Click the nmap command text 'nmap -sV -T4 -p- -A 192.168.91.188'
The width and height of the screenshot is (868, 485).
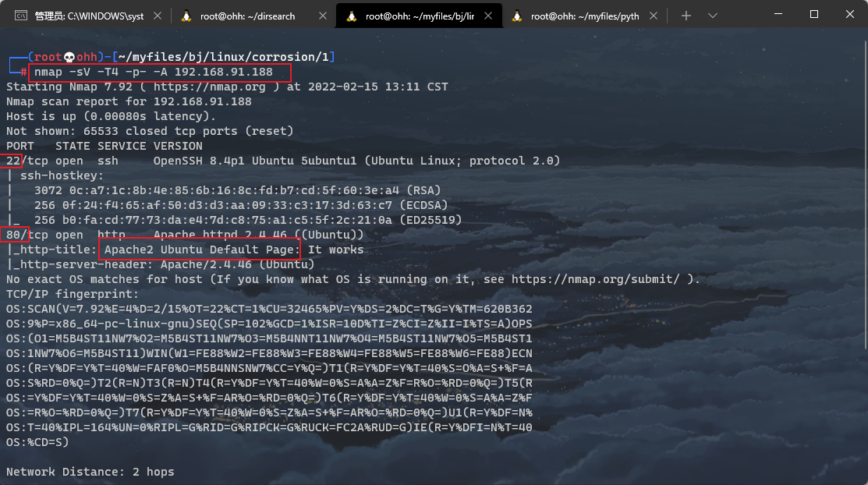click(154, 72)
